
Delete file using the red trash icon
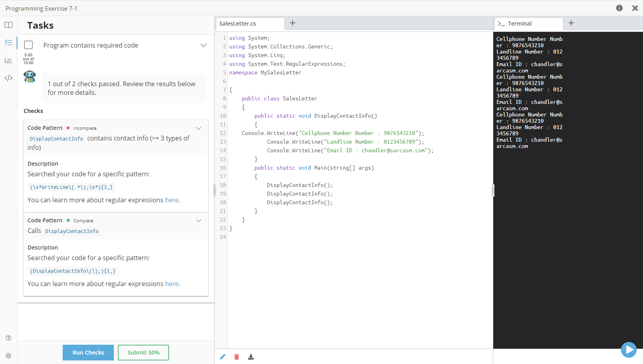236,357
